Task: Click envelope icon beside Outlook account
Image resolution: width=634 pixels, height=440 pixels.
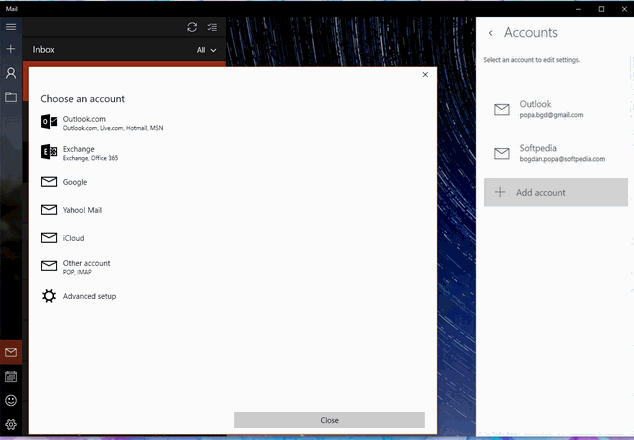Action: click(x=502, y=109)
